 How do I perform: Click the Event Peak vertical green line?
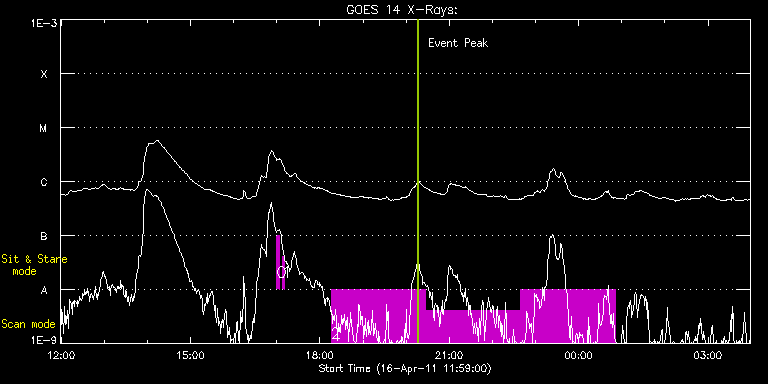[x=418, y=181]
